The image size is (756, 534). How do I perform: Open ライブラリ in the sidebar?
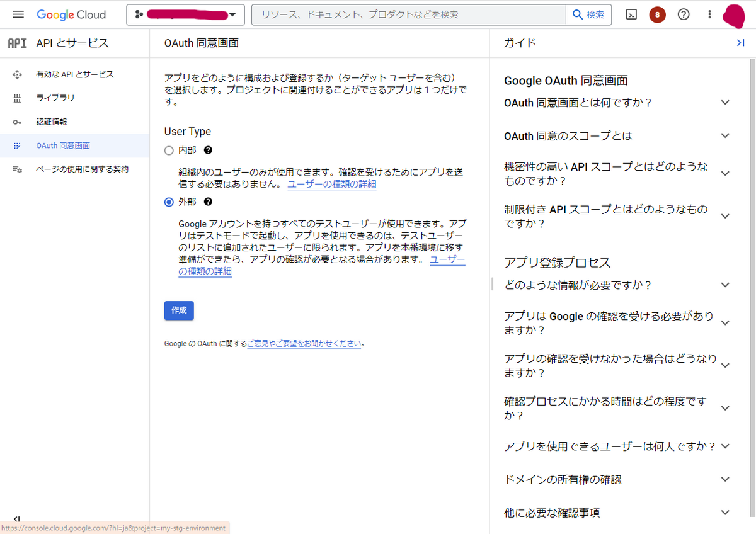coord(75,98)
